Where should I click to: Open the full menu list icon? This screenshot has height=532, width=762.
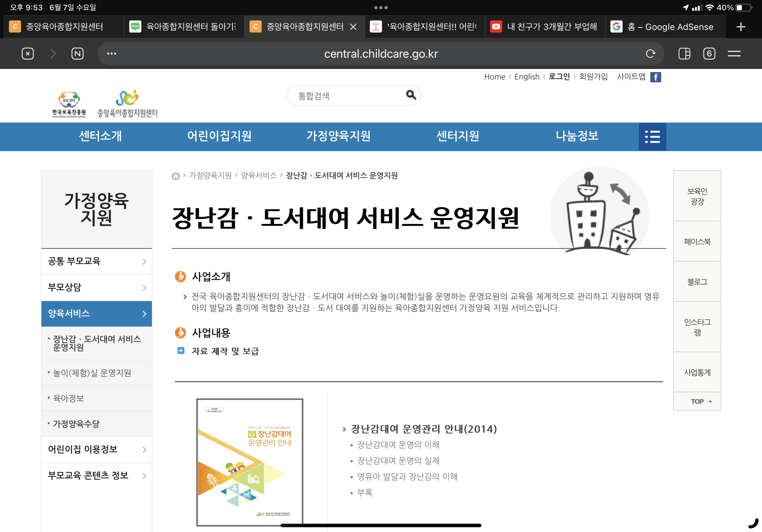(652, 137)
